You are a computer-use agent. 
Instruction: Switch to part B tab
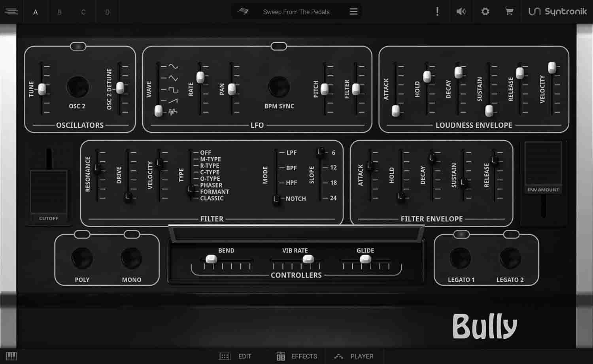click(x=59, y=12)
